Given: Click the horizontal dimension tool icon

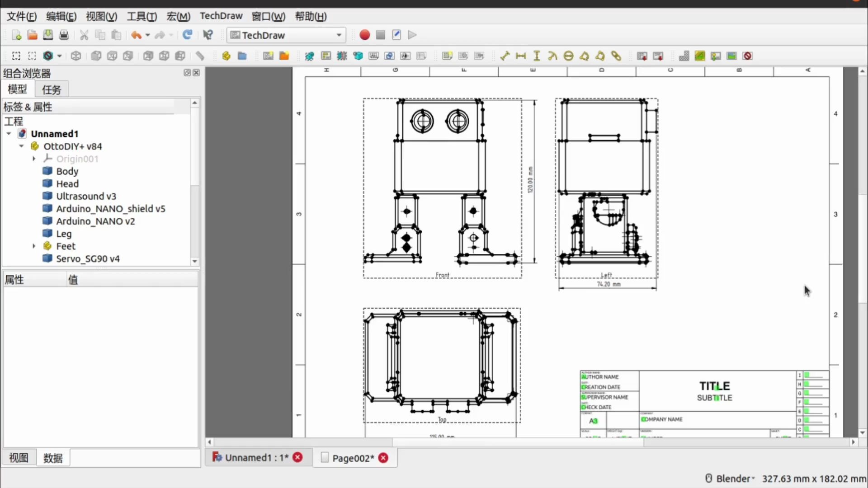Looking at the screenshot, I should [x=521, y=56].
